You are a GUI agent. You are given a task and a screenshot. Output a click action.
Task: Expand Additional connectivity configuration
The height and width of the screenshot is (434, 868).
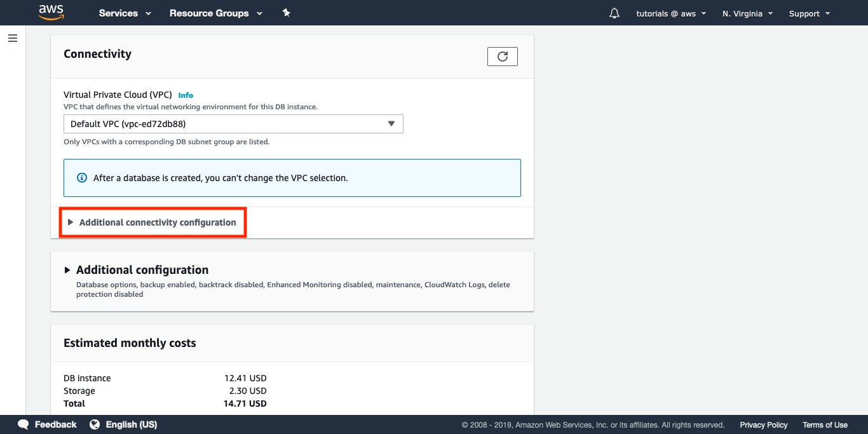click(x=157, y=222)
